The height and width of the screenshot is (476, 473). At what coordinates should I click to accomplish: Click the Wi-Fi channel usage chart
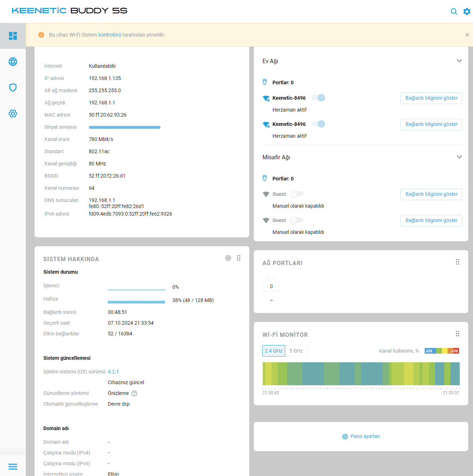click(361, 374)
